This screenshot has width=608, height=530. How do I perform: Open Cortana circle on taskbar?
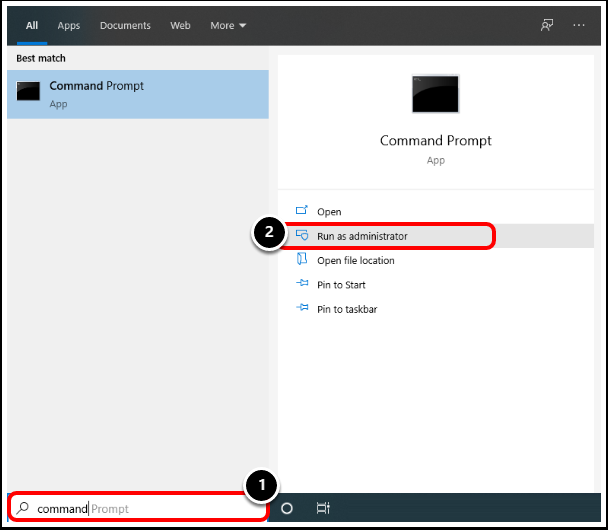pos(287,508)
